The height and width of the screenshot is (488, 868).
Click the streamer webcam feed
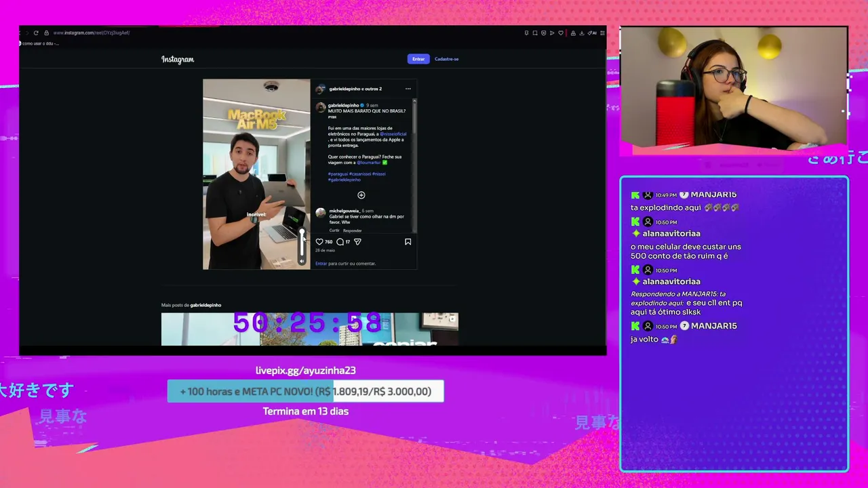[734, 88]
